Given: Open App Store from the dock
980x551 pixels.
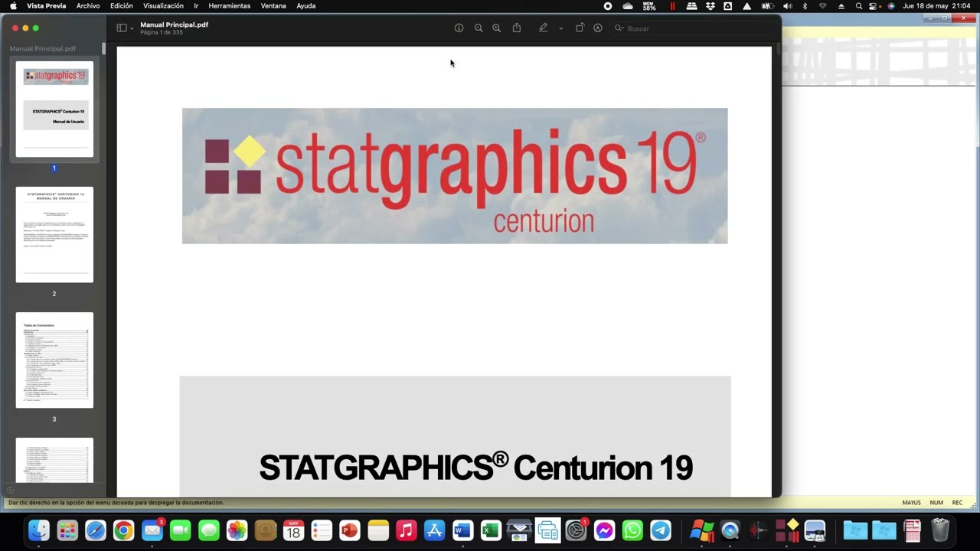Looking at the screenshot, I should pos(435,530).
